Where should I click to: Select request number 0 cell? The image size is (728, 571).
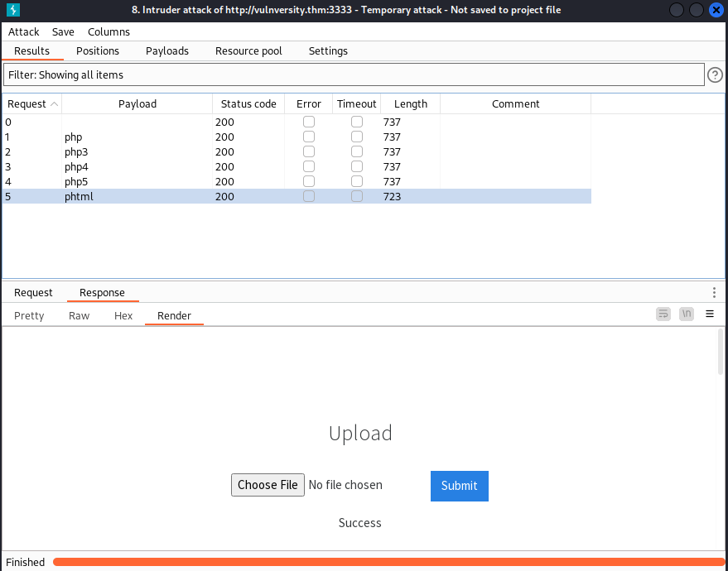(x=32, y=122)
